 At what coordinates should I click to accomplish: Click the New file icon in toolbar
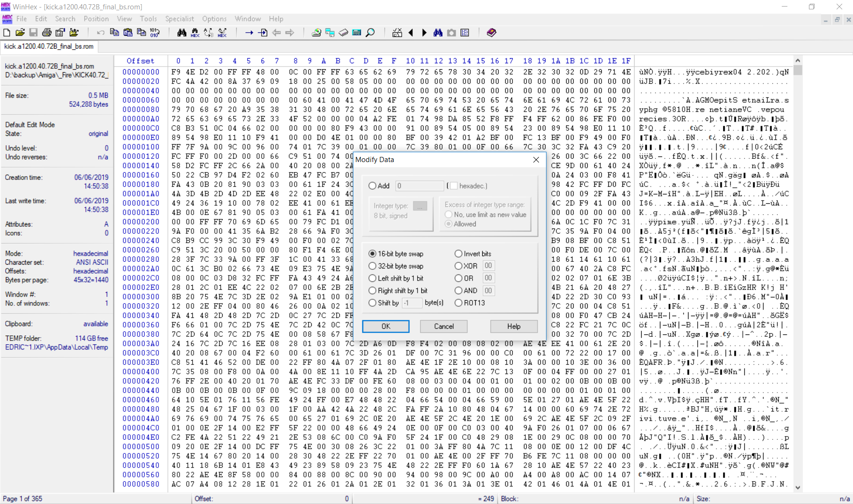click(7, 32)
